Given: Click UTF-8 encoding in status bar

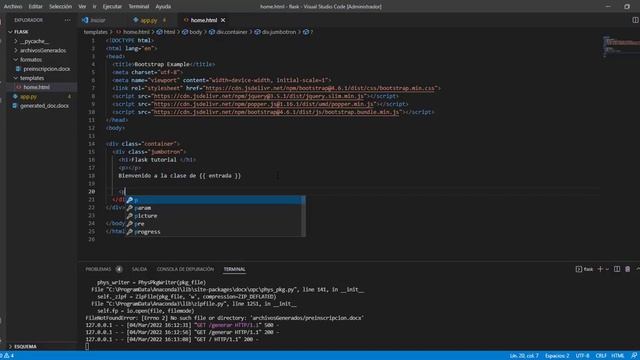Looking at the screenshot, I should coord(582,356).
